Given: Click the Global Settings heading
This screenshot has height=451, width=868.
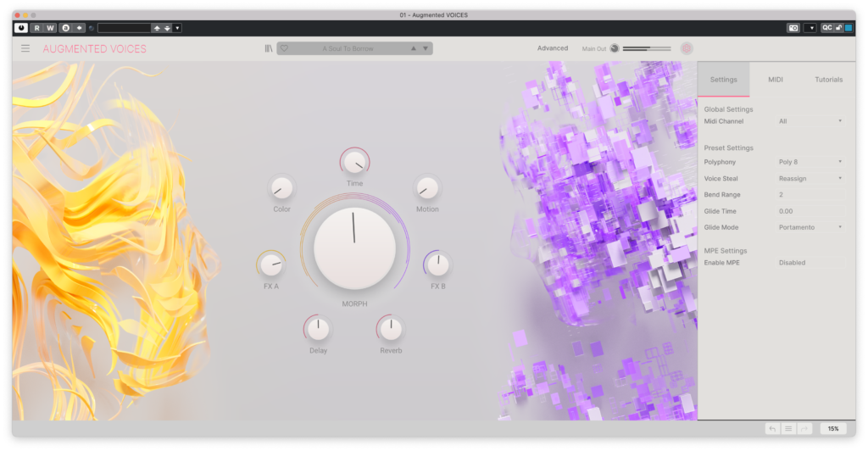Looking at the screenshot, I should pos(728,109).
